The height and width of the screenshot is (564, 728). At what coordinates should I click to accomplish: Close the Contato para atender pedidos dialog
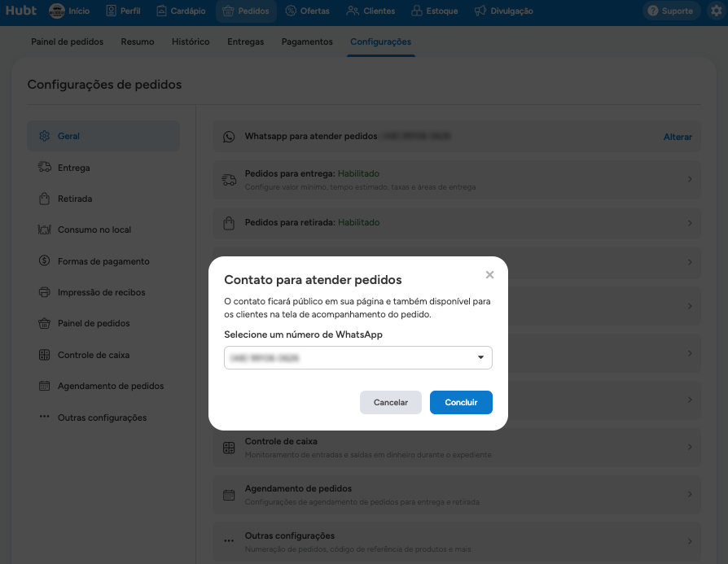[x=489, y=275]
